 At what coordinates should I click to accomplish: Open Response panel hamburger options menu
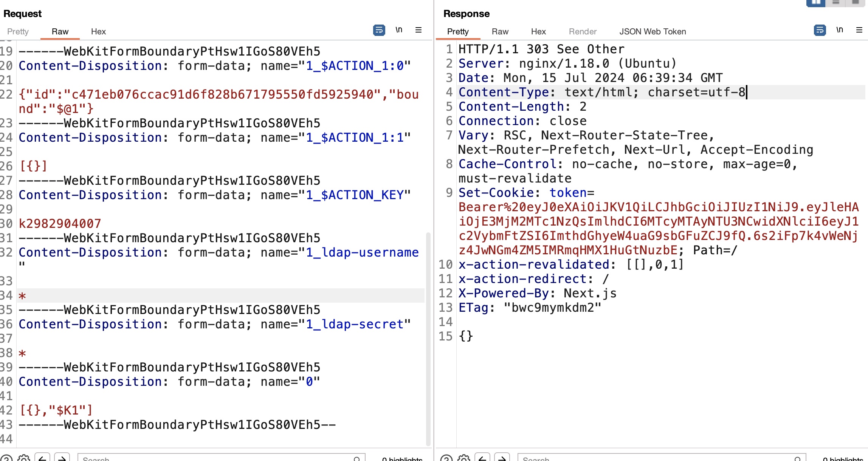(859, 30)
